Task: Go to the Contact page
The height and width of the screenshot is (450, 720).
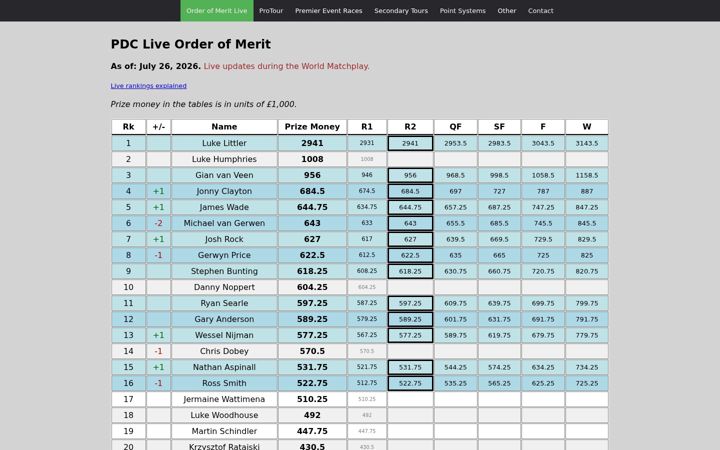Action: coord(540,11)
